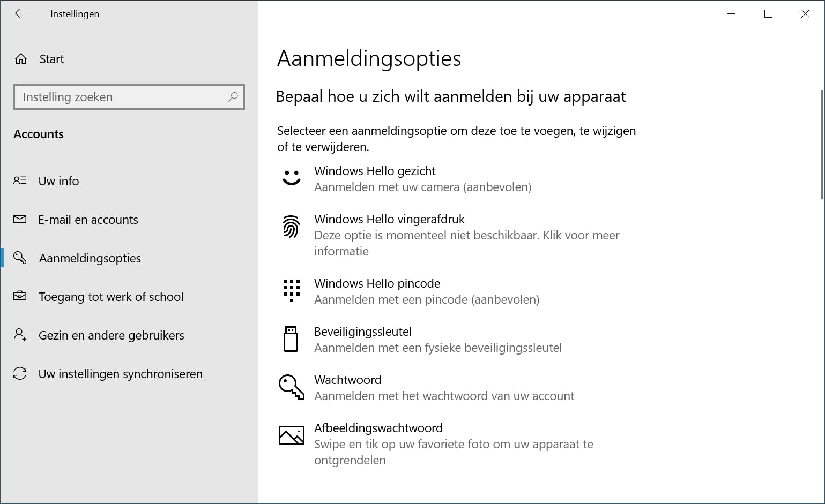825x504 pixels.
Task: Select the Windows Hello pincode dots icon
Action: tap(291, 291)
